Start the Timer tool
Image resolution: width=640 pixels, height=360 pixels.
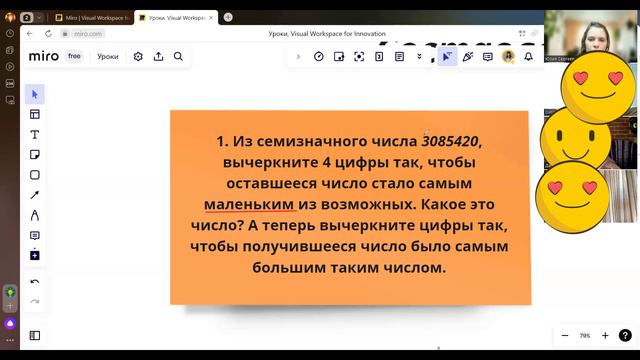(x=319, y=57)
